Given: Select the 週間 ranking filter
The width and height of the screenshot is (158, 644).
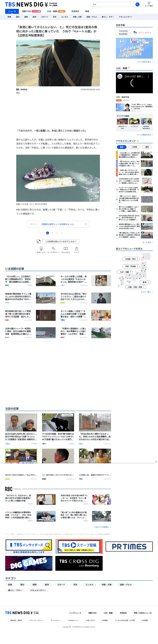Looking at the screenshot, I should point(147,147).
